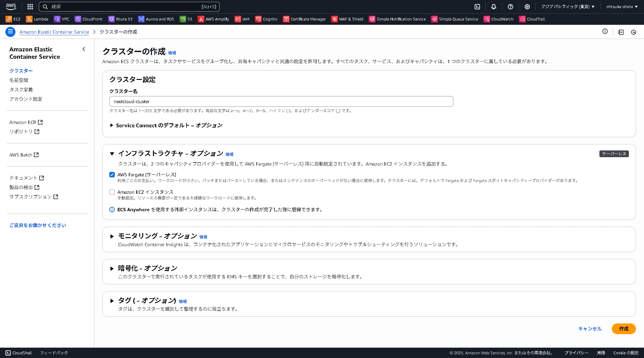Viewport: 644px width, 358px height.
Task: Open 製品の検出 link in sidebar
Action: (24, 187)
